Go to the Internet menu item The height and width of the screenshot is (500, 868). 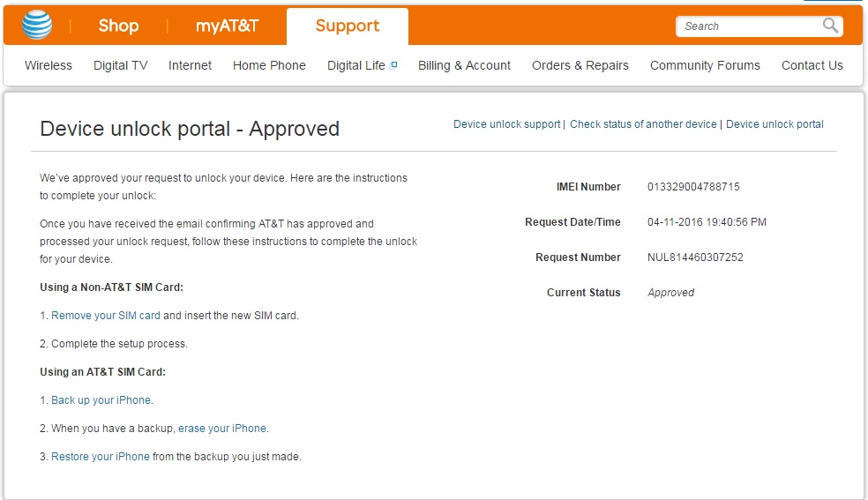(191, 65)
